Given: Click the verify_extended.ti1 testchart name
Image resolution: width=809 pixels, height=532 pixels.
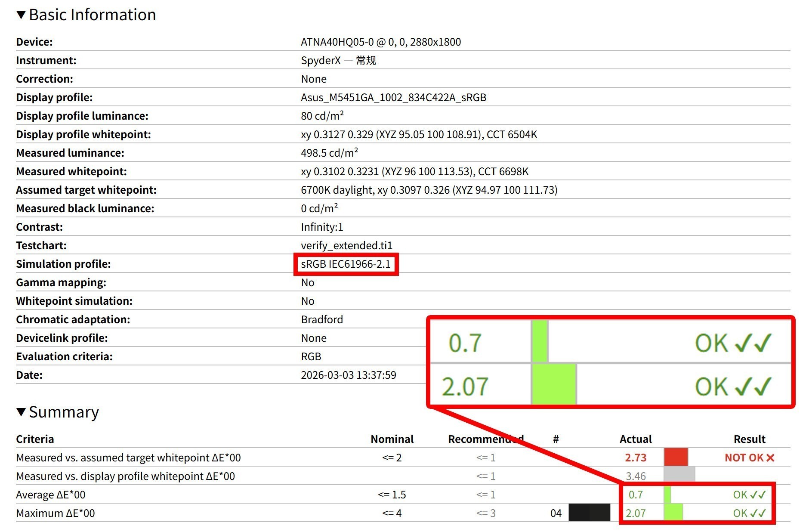Looking at the screenshot, I should pos(346,246).
